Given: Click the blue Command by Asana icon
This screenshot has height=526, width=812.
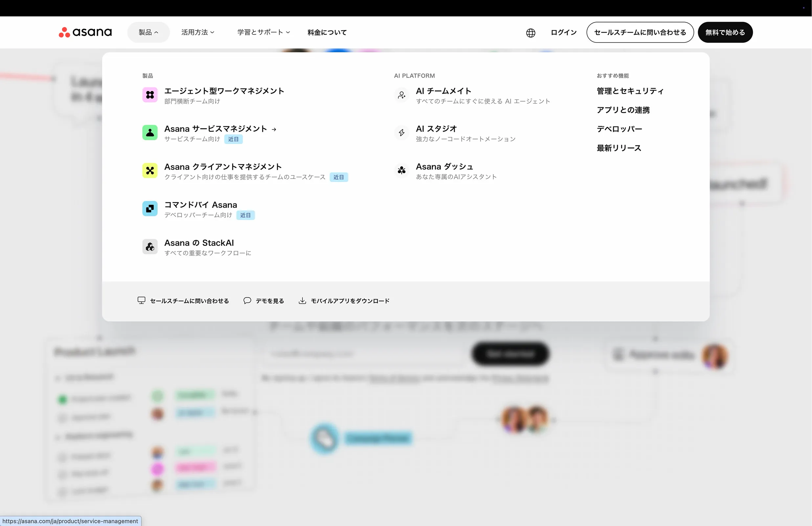Looking at the screenshot, I should click(x=150, y=209).
